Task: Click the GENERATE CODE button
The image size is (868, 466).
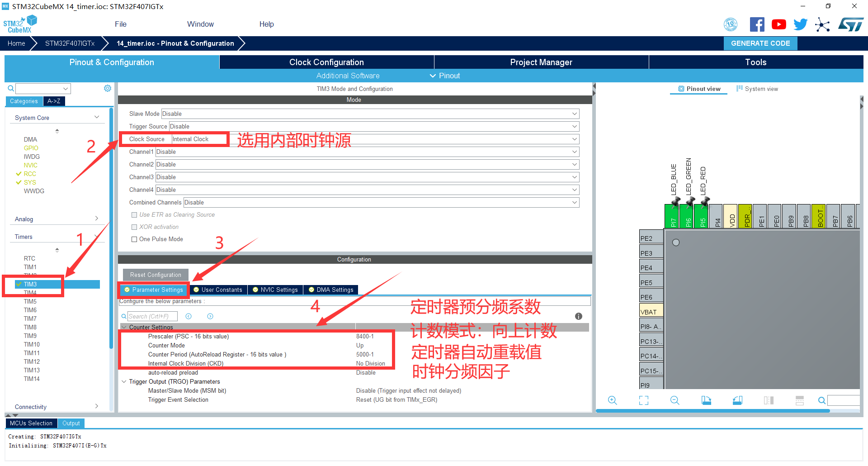Action: coord(760,43)
